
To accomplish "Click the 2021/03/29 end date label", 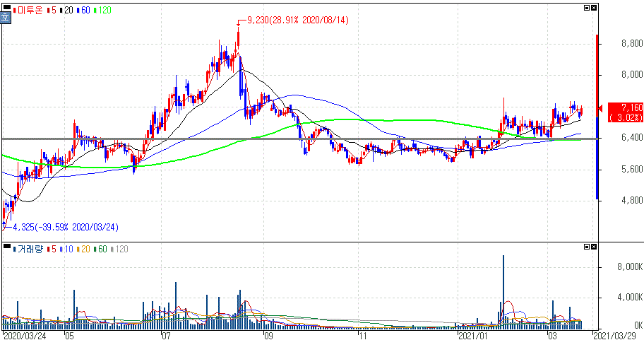I will pyautogui.click(x=614, y=336).
